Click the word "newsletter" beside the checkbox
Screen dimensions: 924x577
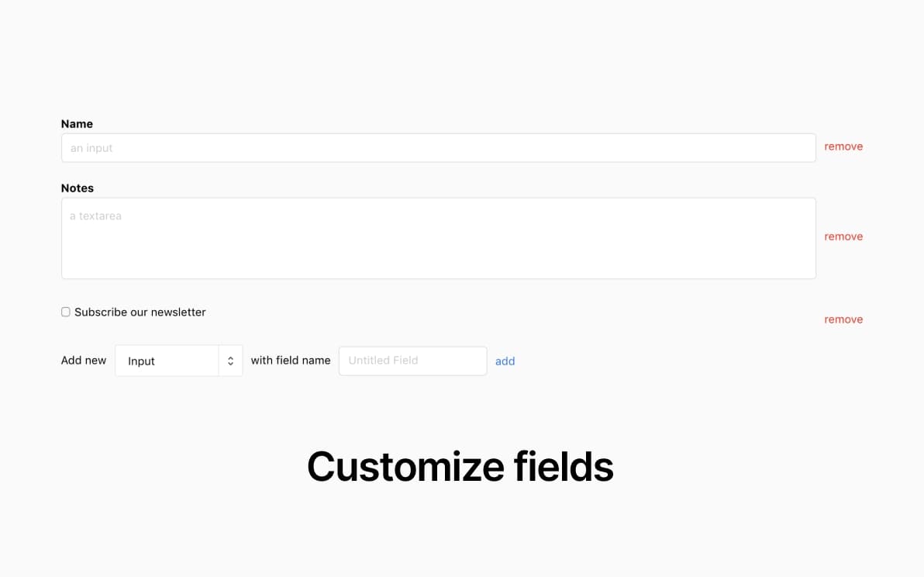tap(178, 312)
